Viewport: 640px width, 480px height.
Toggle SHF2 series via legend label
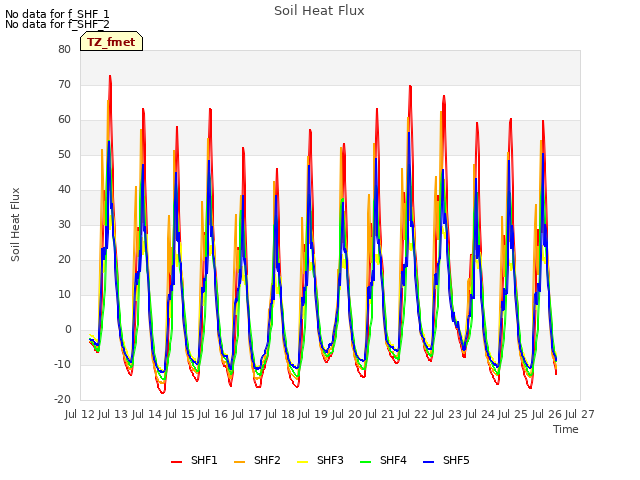267,460
